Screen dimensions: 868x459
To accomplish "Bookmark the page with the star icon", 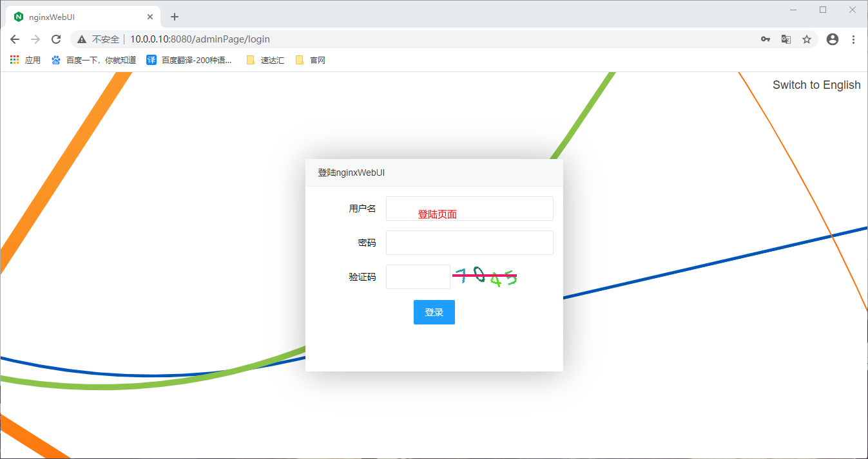I will click(807, 39).
